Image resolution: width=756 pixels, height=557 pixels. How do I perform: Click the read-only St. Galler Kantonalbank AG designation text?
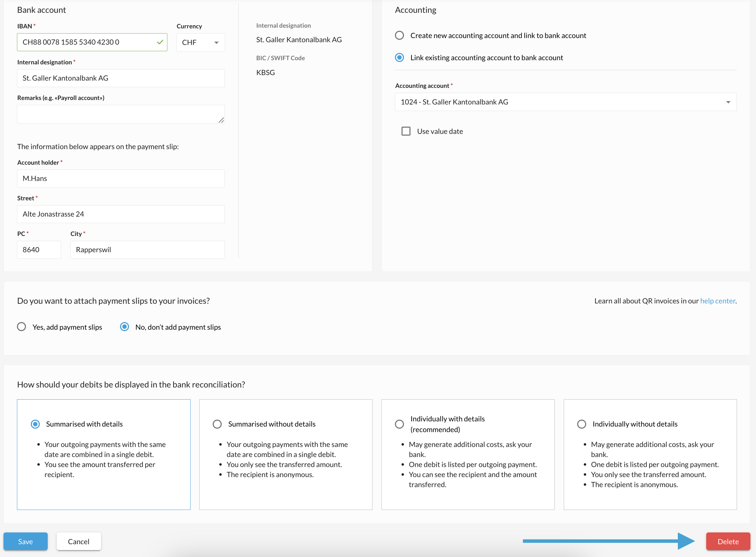[299, 40]
